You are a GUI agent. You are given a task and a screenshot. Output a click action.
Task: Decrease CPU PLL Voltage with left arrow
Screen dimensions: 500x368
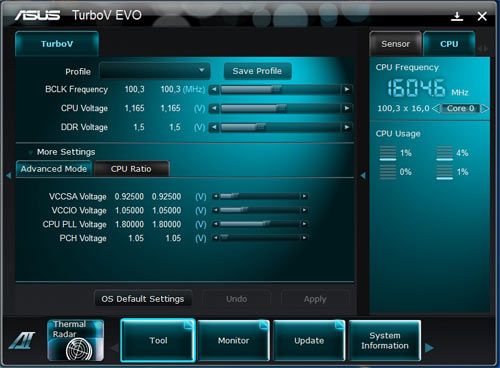click(x=216, y=224)
